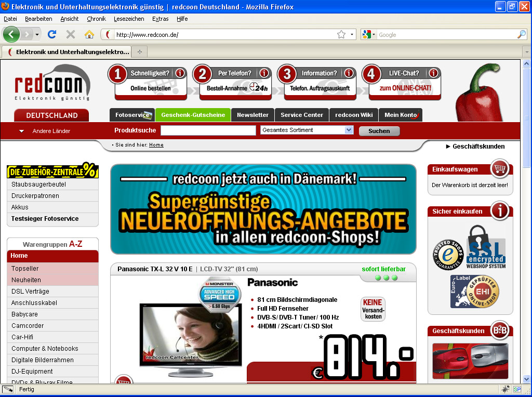Open the Druckerpatronen link in the sidebar
The height and width of the screenshot is (397, 532).
tap(35, 196)
